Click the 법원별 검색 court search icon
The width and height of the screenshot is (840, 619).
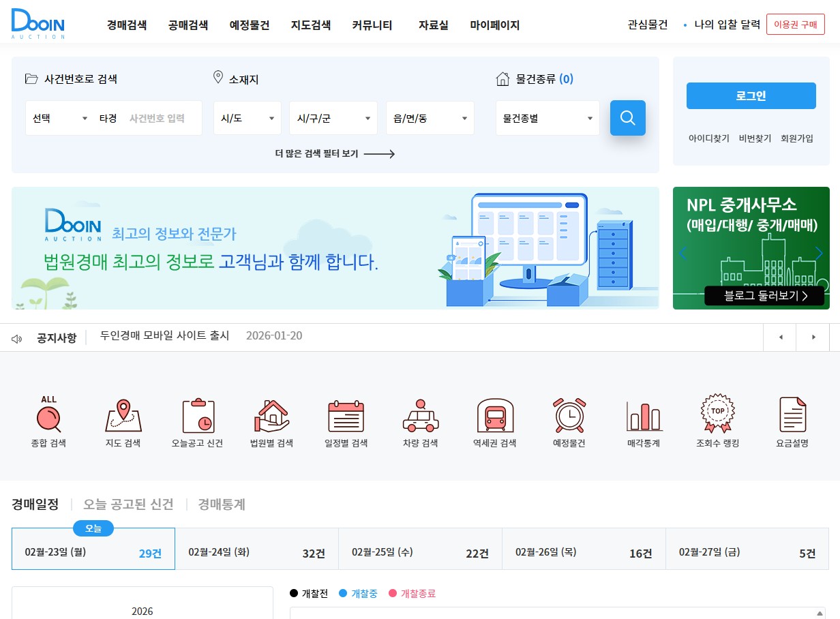pyautogui.click(x=271, y=419)
